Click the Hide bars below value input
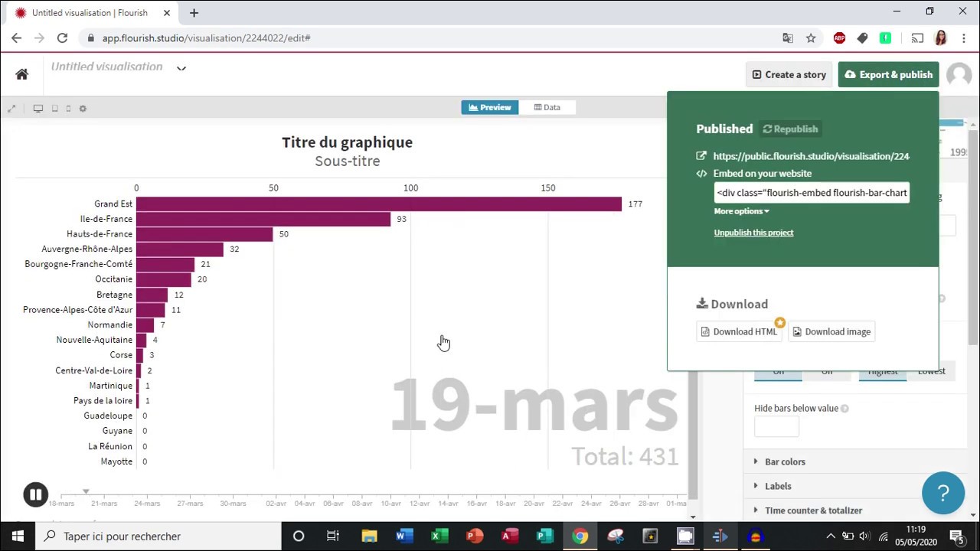 [x=776, y=428]
